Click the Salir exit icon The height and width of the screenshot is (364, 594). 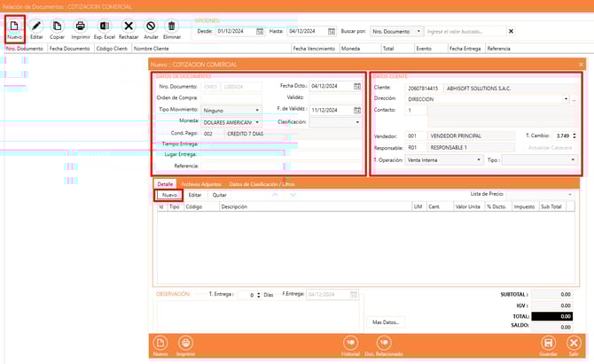(x=574, y=344)
